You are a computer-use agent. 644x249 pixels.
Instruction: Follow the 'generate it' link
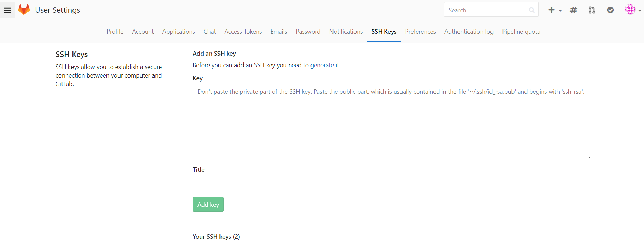[325, 65]
